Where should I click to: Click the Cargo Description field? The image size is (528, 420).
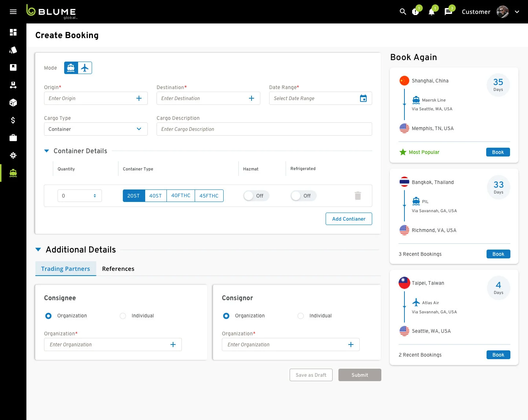tap(264, 129)
